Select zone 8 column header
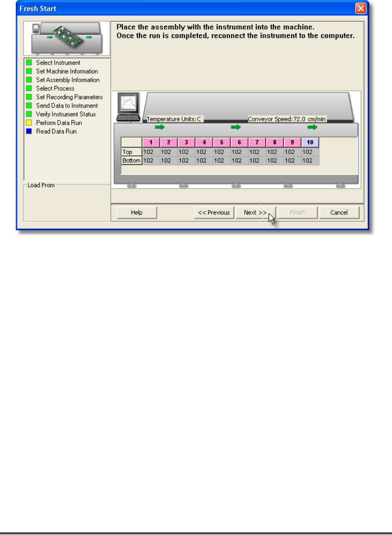The image size is (392, 535). pyautogui.click(x=275, y=142)
